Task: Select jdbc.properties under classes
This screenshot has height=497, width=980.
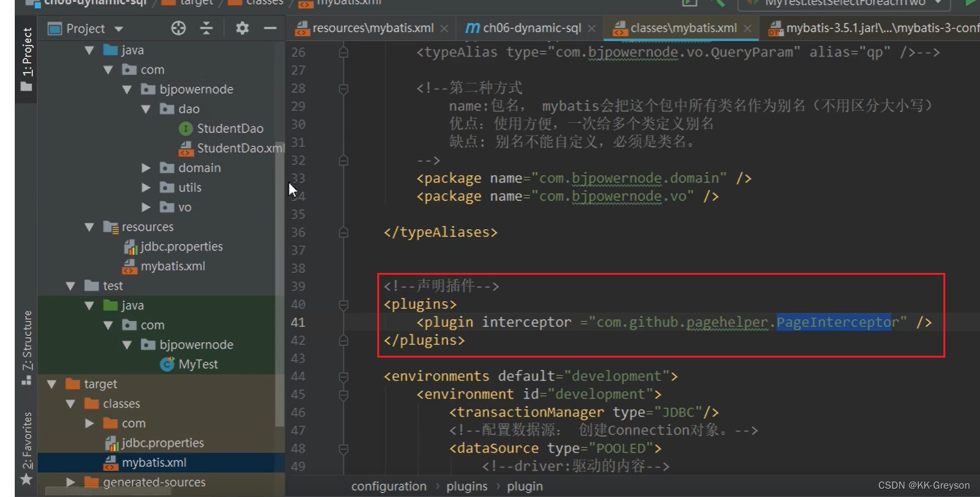Action: (x=163, y=443)
